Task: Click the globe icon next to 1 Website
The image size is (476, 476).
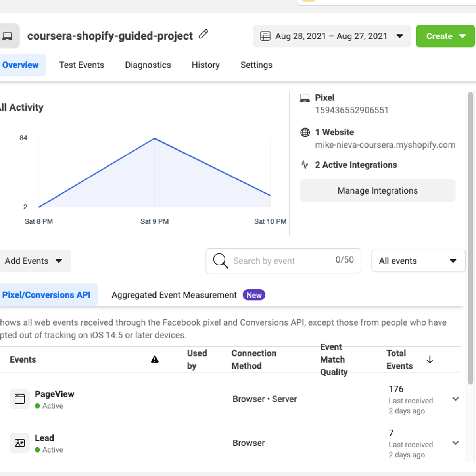Action: coord(305,132)
